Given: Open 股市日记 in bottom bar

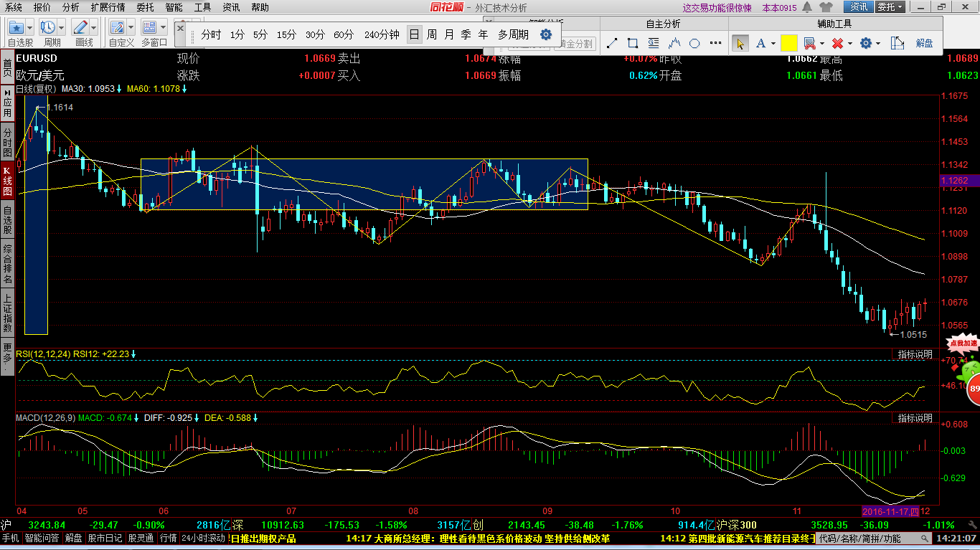Looking at the screenshot, I should point(105,538).
